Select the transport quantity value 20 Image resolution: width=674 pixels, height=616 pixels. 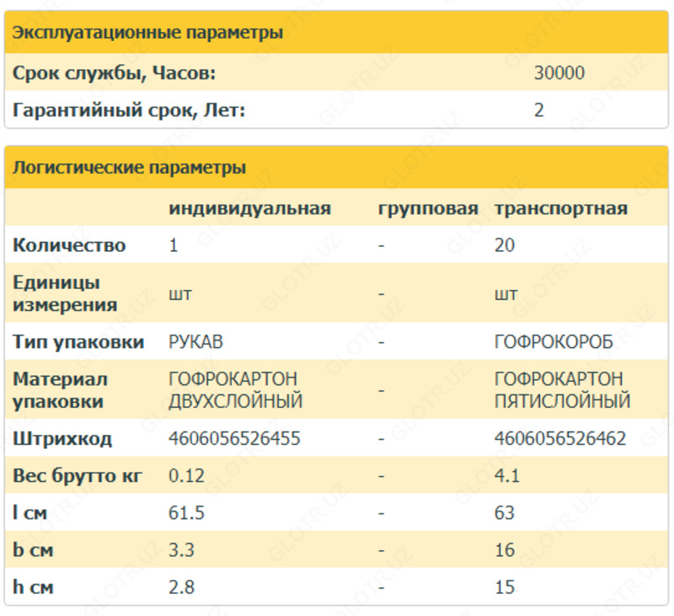(505, 245)
